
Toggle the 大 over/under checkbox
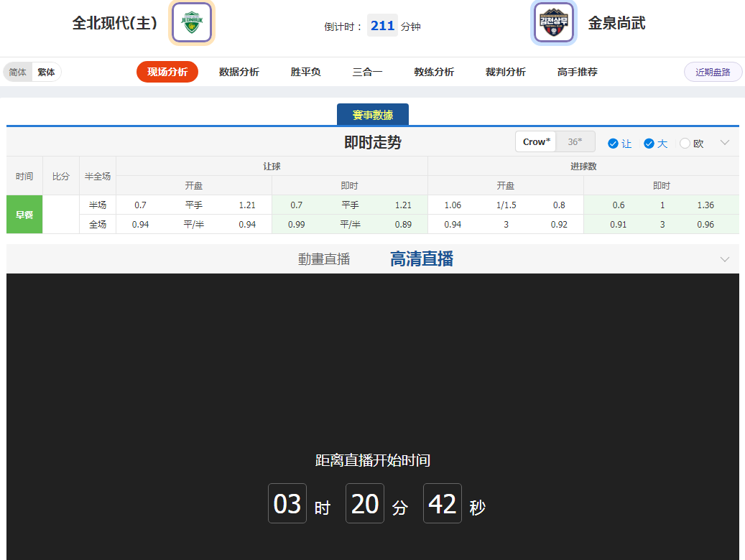coord(649,144)
